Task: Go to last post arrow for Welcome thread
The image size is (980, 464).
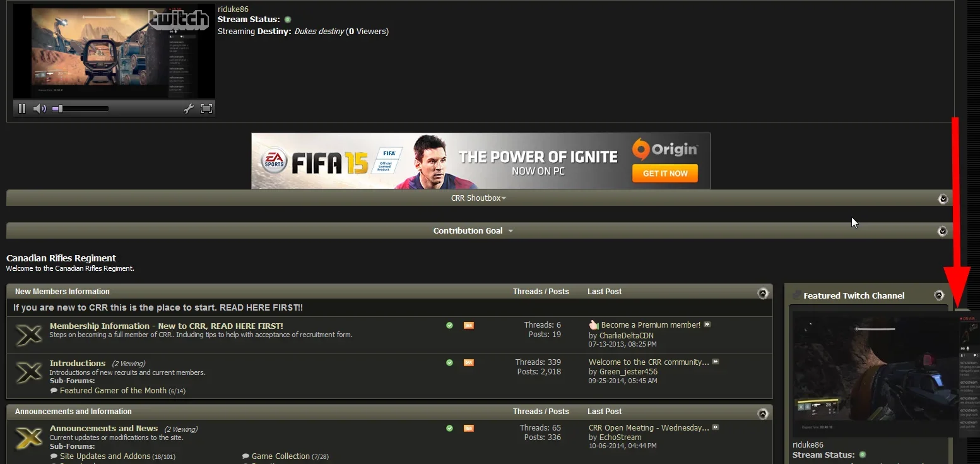Action: point(716,362)
